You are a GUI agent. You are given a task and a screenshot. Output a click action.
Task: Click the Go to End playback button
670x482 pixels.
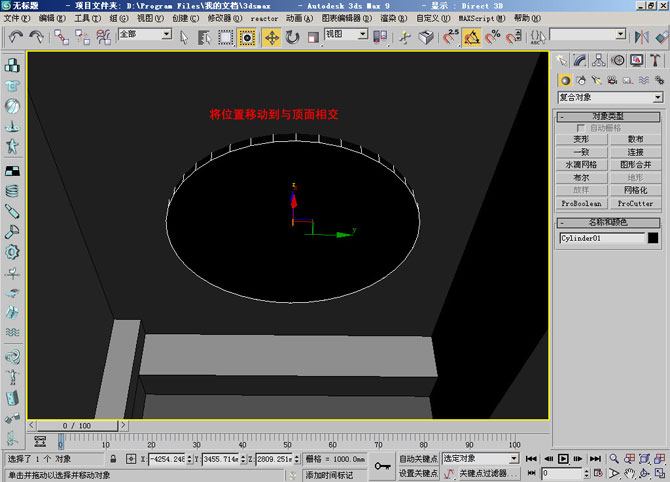[x=595, y=459]
